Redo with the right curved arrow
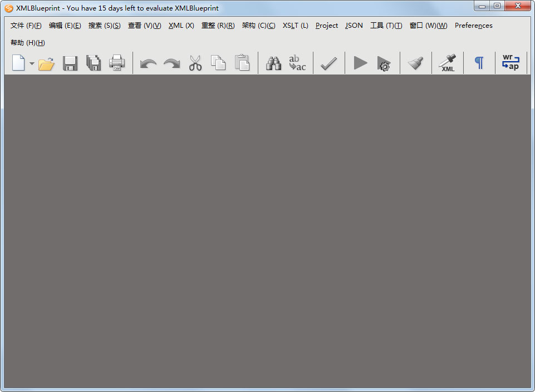The width and height of the screenshot is (535, 392). tap(171, 64)
